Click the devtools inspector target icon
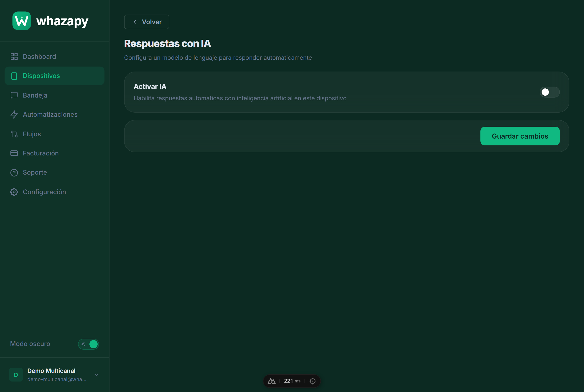Screen dimensions: 584x392 (x=313, y=381)
